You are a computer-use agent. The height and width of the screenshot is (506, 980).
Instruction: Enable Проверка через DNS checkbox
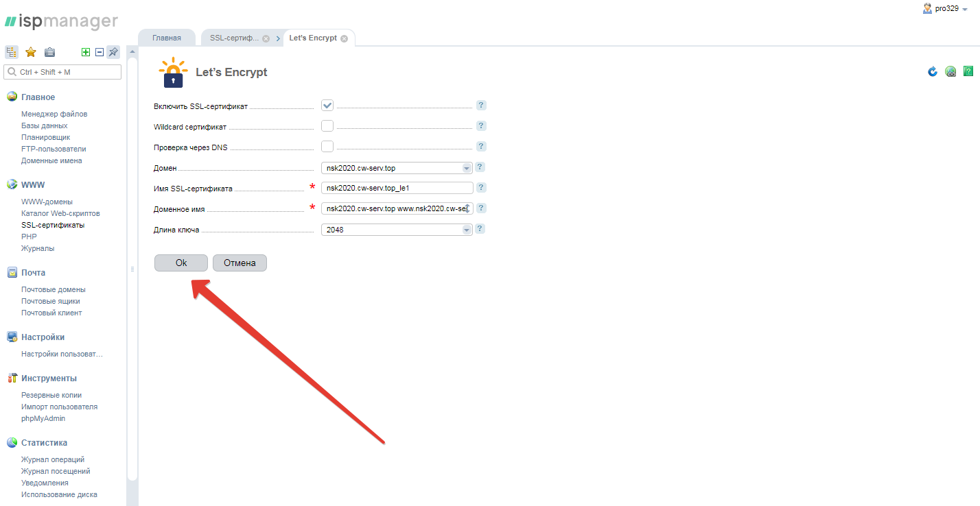(x=327, y=147)
